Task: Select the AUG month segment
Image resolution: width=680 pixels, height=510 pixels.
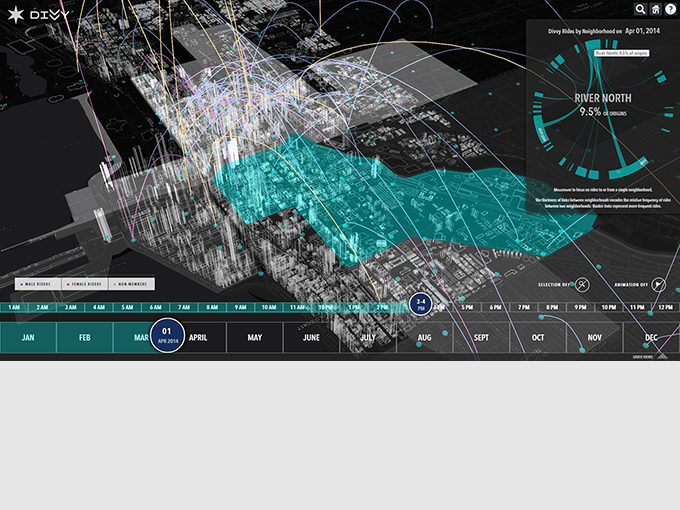Action: [425, 337]
